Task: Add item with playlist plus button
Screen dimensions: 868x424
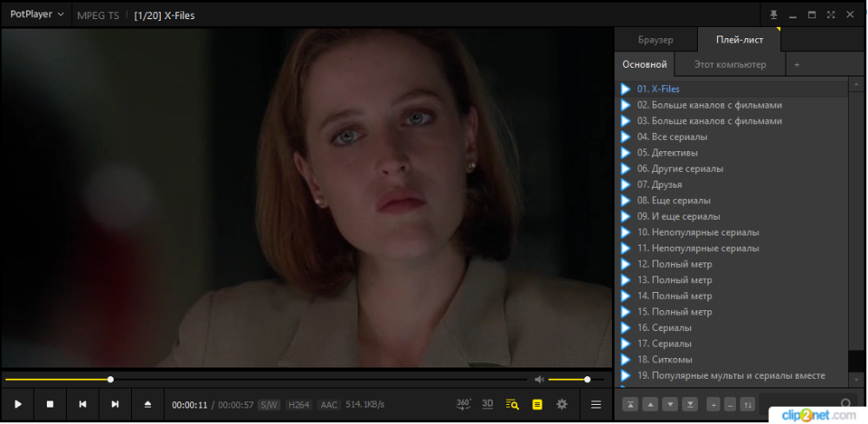Action: pos(713,405)
